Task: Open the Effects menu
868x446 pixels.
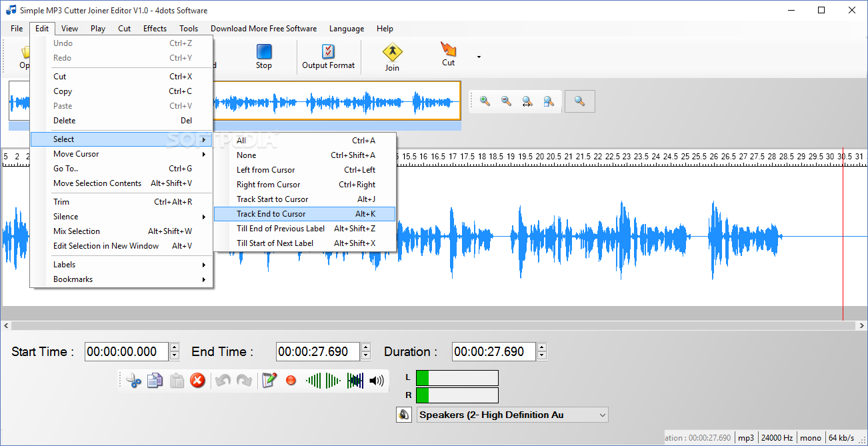Action: (x=155, y=29)
